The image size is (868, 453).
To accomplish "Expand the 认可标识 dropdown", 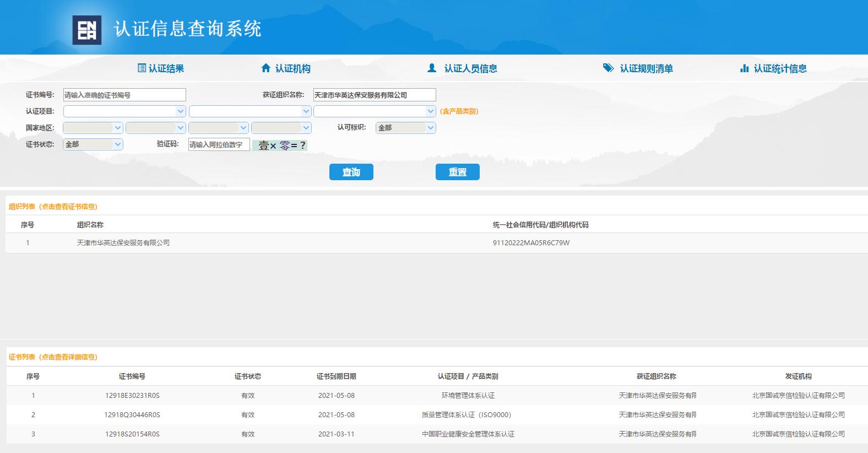I will (405, 128).
